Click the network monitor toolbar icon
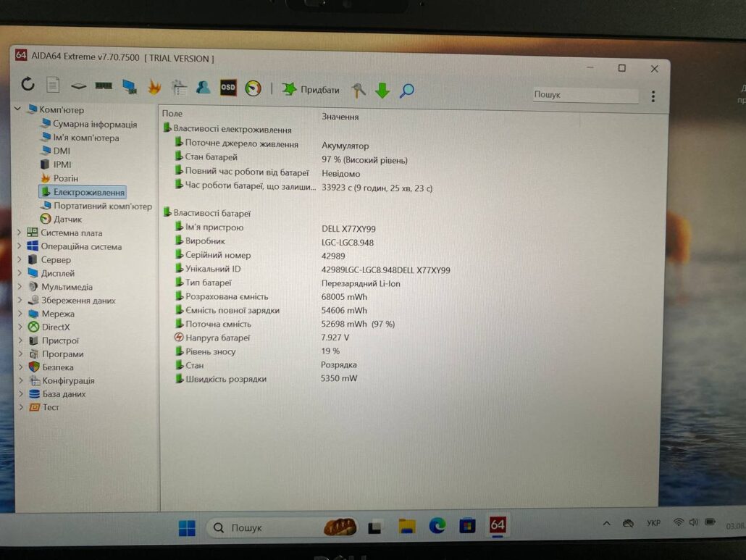The image size is (746, 560). click(129, 87)
